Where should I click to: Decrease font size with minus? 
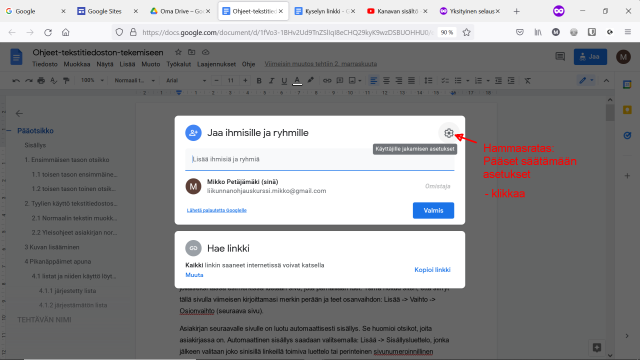[x=217, y=80]
